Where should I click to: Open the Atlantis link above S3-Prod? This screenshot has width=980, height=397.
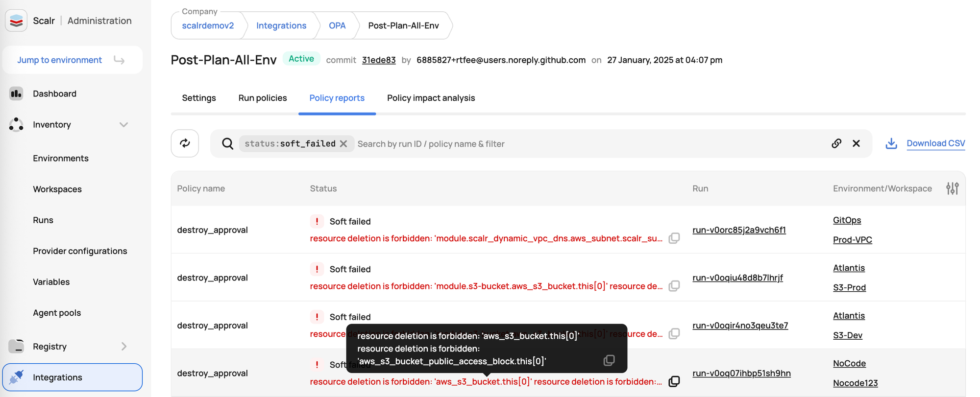[849, 268]
